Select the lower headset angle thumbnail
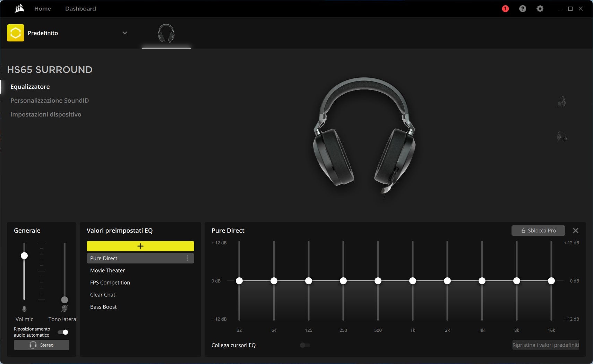593x364 pixels. (x=561, y=136)
